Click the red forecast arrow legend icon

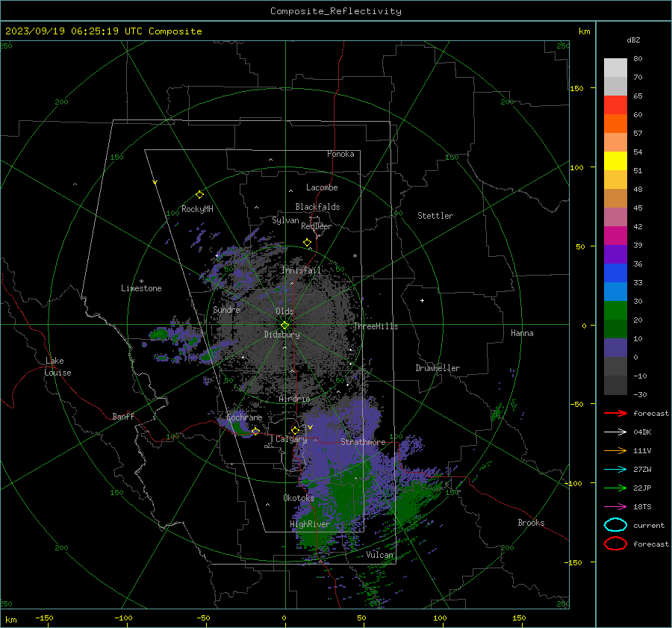pyautogui.click(x=615, y=413)
